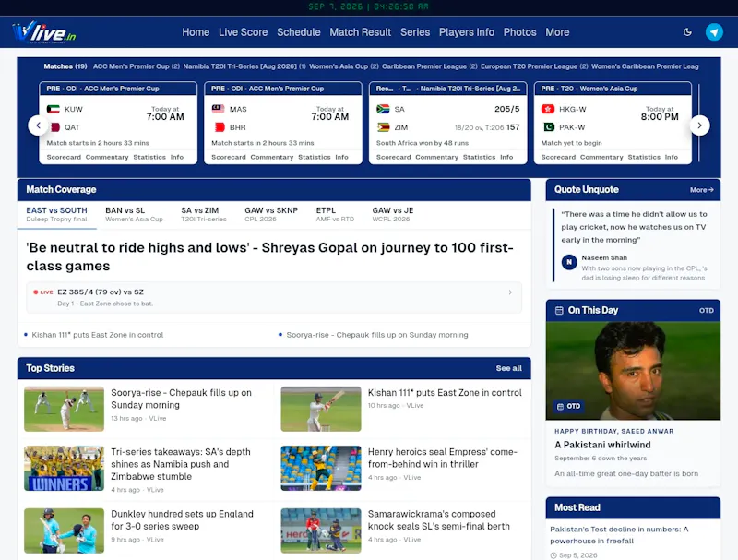This screenshot has width=738, height=560.
Task: Open Commentary for MAS vs BHR
Action: point(271,157)
